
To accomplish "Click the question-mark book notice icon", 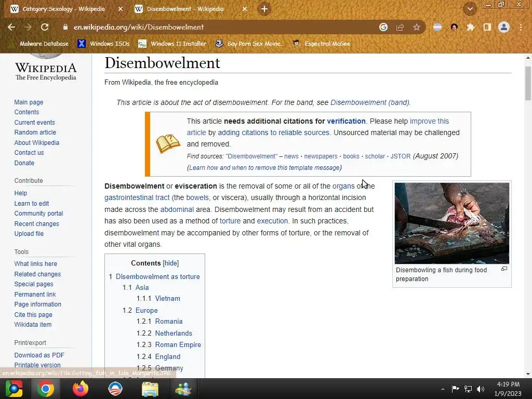I will click(x=168, y=144).
